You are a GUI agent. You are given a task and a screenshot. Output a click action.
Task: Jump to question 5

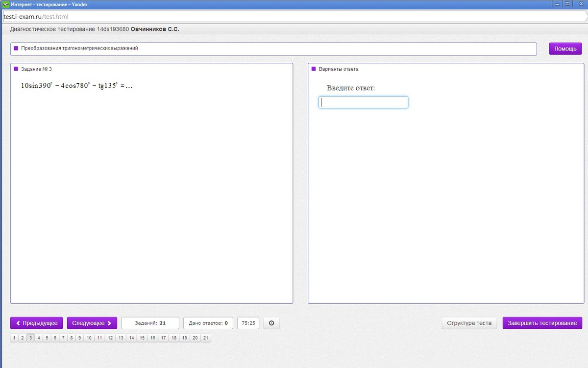47,338
